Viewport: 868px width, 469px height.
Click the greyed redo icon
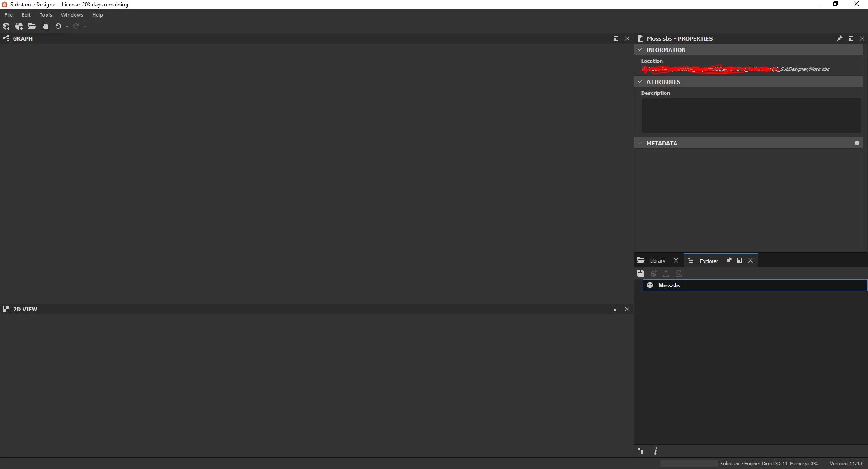pos(76,26)
